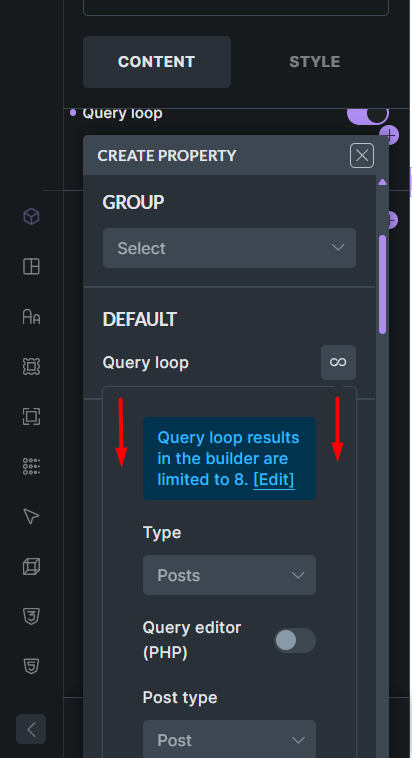Image resolution: width=412 pixels, height=758 pixels.
Task: Switch to the CONTENT tab
Action: [x=157, y=62]
